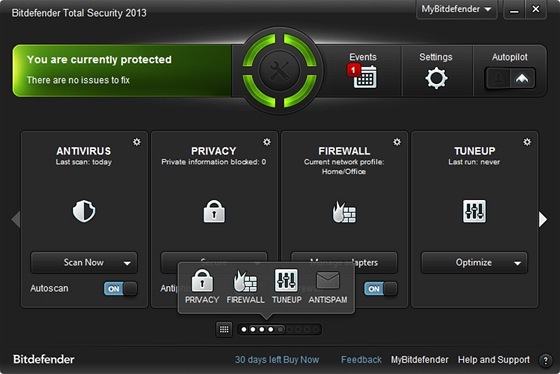The width and height of the screenshot is (560, 374).
Task: Open the MyBitdefender footer link
Action: [419, 360]
